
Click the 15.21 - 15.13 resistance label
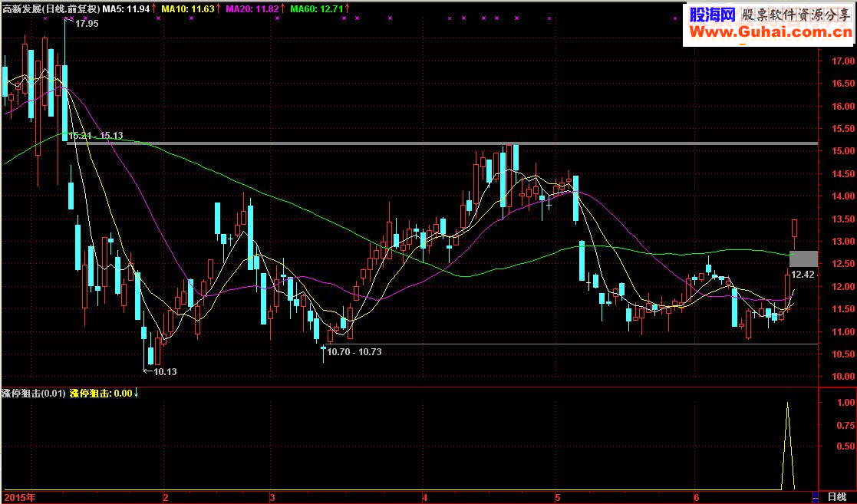(96, 136)
